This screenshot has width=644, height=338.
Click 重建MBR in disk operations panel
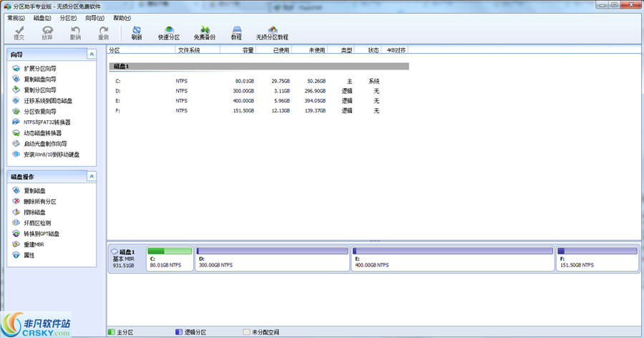click(x=34, y=245)
